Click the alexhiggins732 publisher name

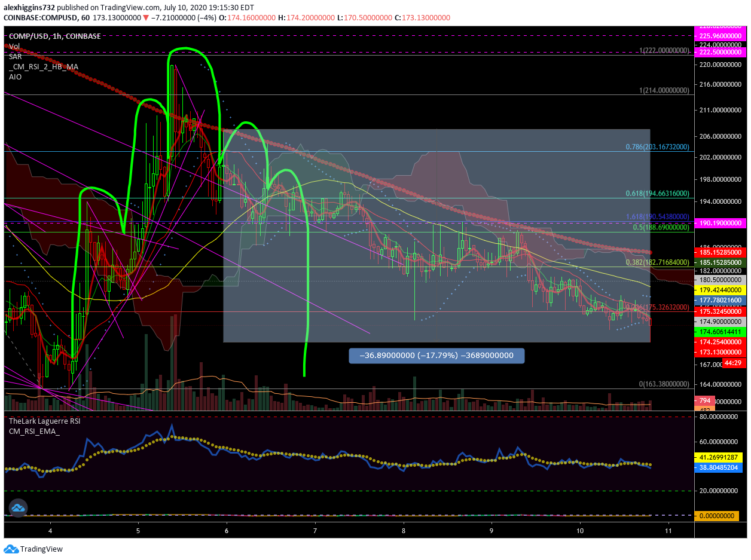click(x=30, y=7)
